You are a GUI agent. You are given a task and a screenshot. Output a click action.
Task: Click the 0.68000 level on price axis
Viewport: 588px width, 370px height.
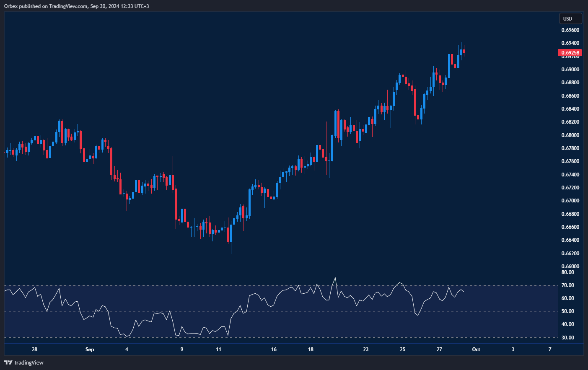tap(570, 135)
